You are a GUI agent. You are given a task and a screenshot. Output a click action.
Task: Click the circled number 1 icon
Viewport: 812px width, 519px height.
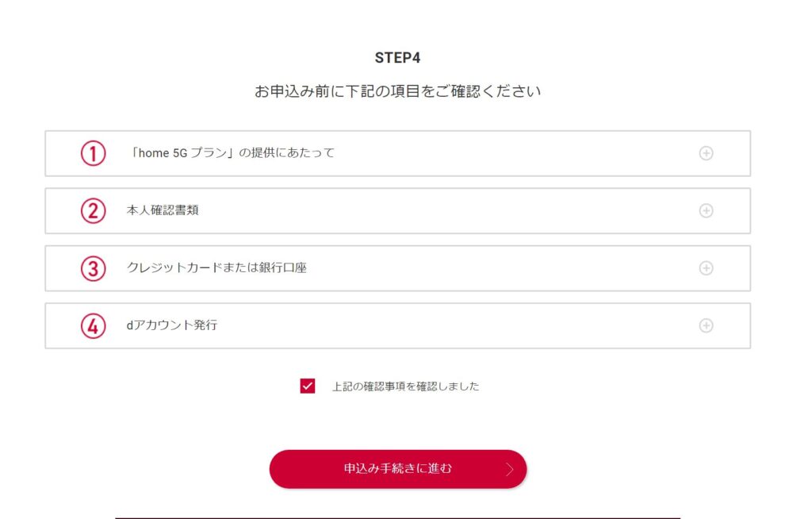pos(93,153)
